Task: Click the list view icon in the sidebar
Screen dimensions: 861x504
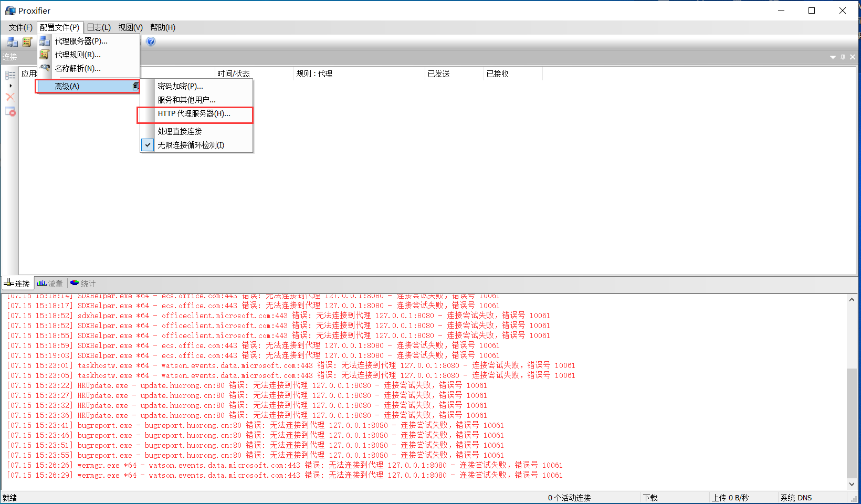Action: point(10,75)
